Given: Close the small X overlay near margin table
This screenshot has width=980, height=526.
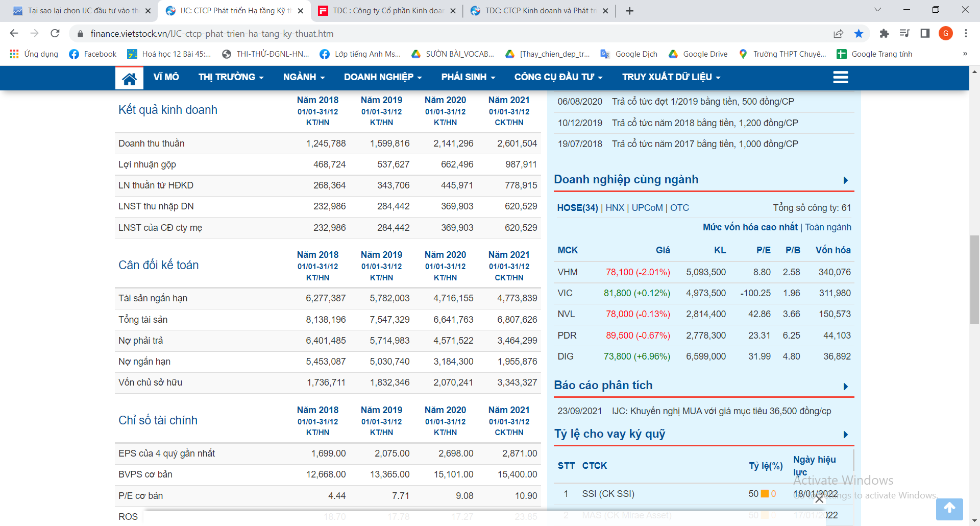Looking at the screenshot, I should pyautogui.click(x=819, y=499).
